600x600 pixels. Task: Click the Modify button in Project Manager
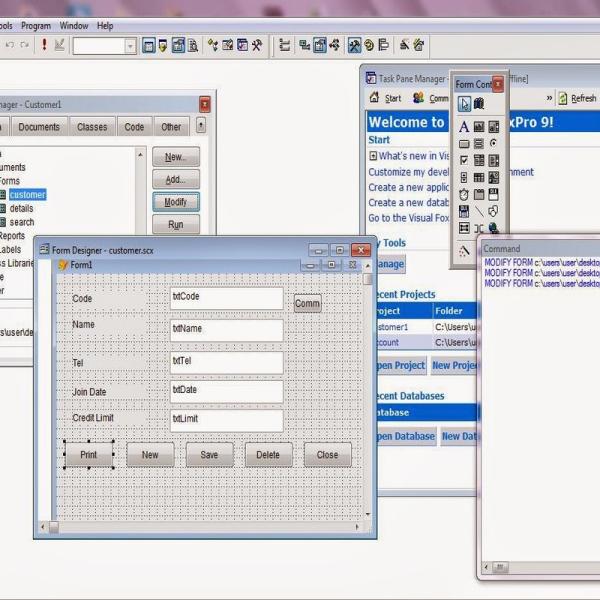click(x=175, y=202)
